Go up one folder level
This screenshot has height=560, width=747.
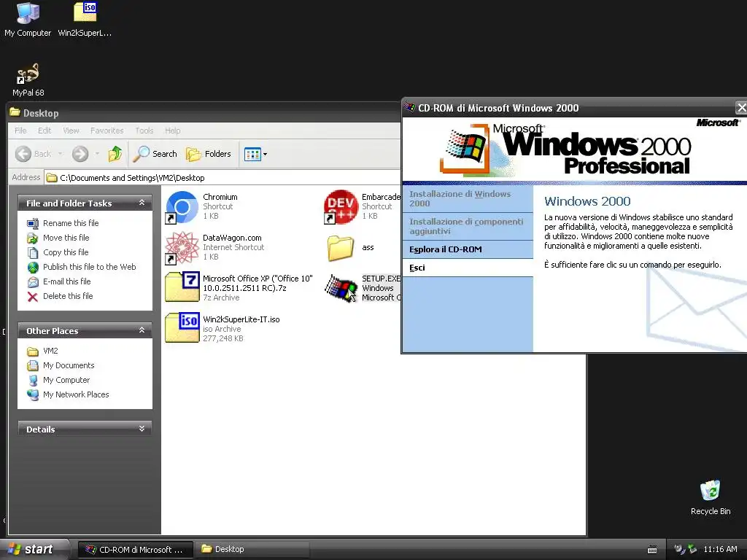(x=115, y=154)
